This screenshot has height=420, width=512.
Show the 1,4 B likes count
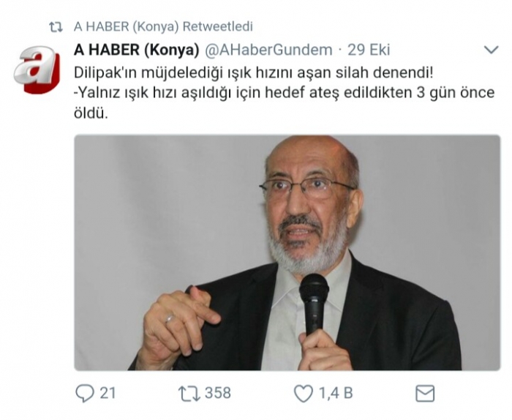[336, 393]
